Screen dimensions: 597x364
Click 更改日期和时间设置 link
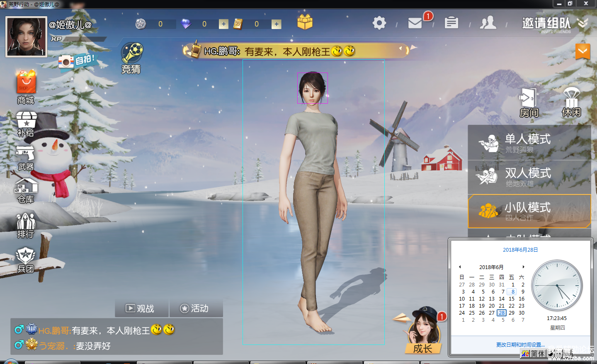(x=520, y=345)
